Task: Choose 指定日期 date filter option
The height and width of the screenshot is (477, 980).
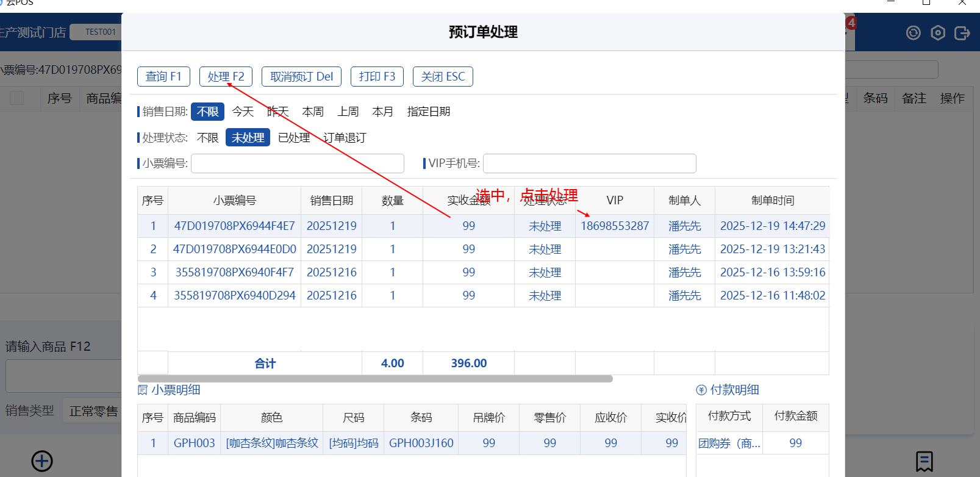Action: tap(428, 112)
